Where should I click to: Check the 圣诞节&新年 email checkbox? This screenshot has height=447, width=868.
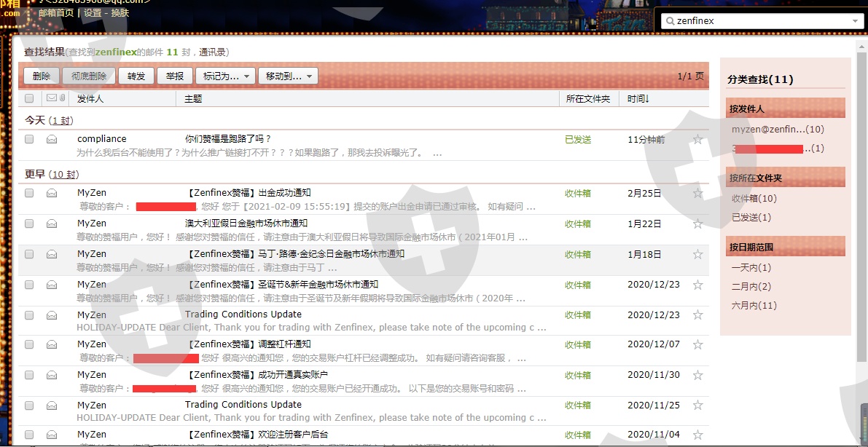point(29,285)
